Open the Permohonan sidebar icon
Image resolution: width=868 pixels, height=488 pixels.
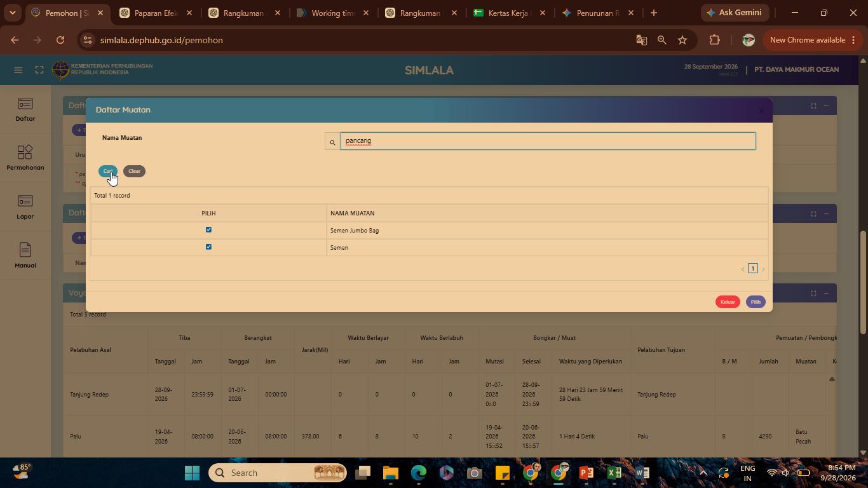pos(25,158)
